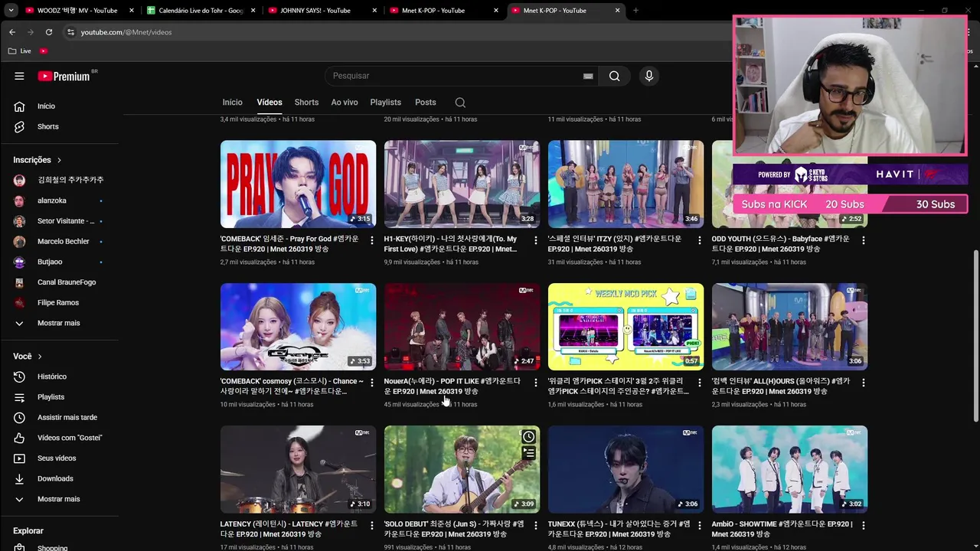The image size is (980, 551).
Task: Open NouerA POP IT LIKE video title
Action: [452, 386]
